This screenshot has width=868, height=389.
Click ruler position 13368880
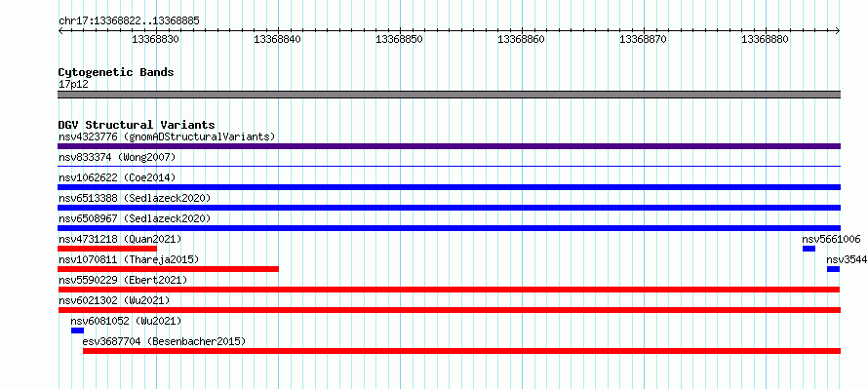(x=766, y=39)
